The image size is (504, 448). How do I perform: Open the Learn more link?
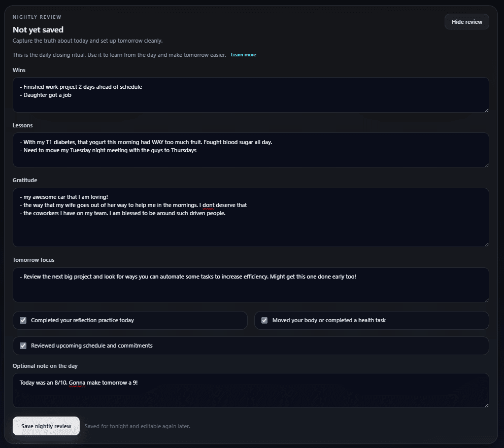(243, 55)
